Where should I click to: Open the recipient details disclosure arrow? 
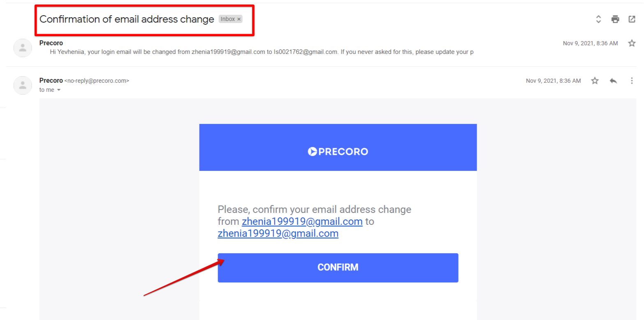pyautogui.click(x=58, y=90)
